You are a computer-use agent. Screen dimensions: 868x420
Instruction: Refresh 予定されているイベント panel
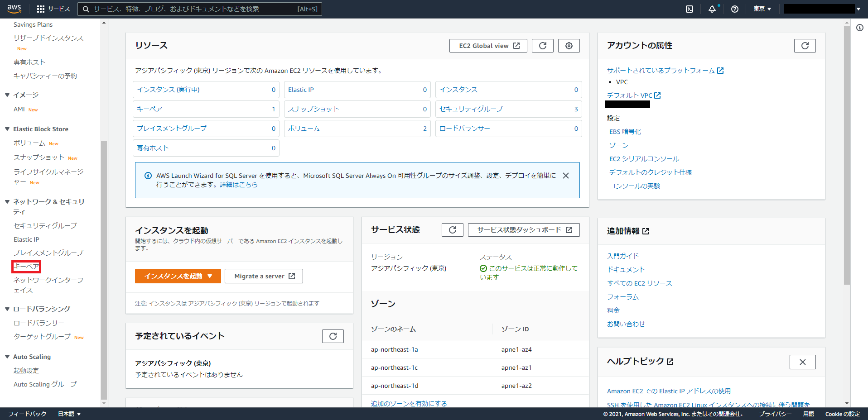pyautogui.click(x=333, y=336)
